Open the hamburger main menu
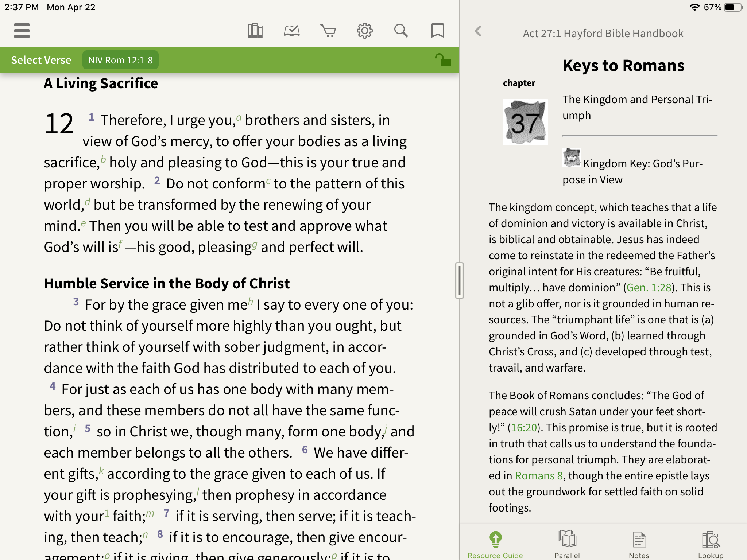Viewport: 747px width, 560px height. pos(22,31)
